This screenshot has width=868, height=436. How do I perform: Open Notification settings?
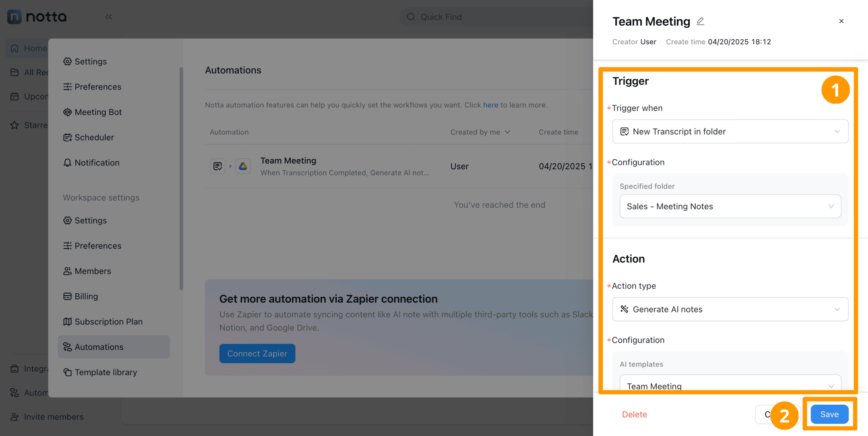coord(91,163)
